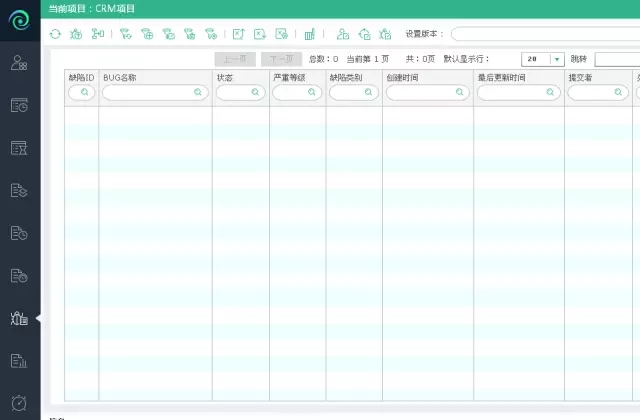The height and width of the screenshot is (420, 640).
Task: Click the person-with-edit assign icon
Action: coord(342,34)
